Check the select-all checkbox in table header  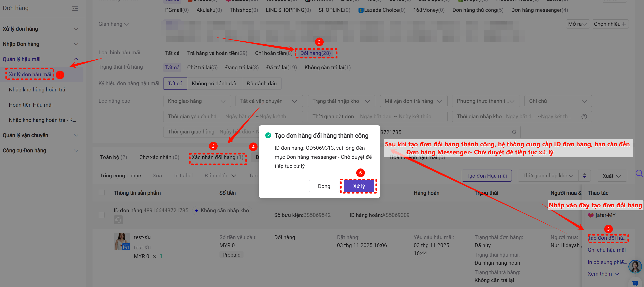[x=102, y=193]
